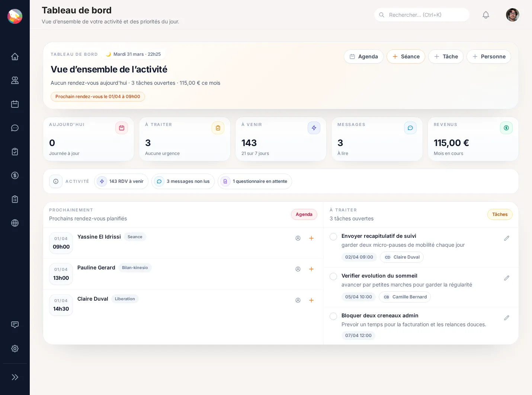Add a new Tâche
Viewport: 532px width, 395px height.
446,56
